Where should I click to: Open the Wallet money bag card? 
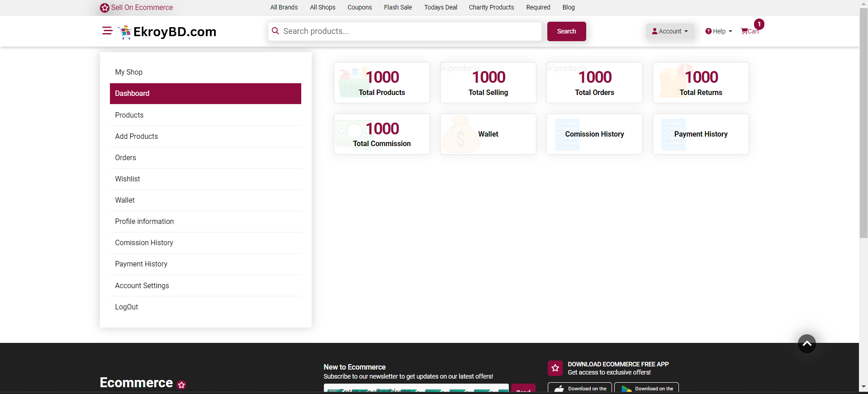pos(488,134)
